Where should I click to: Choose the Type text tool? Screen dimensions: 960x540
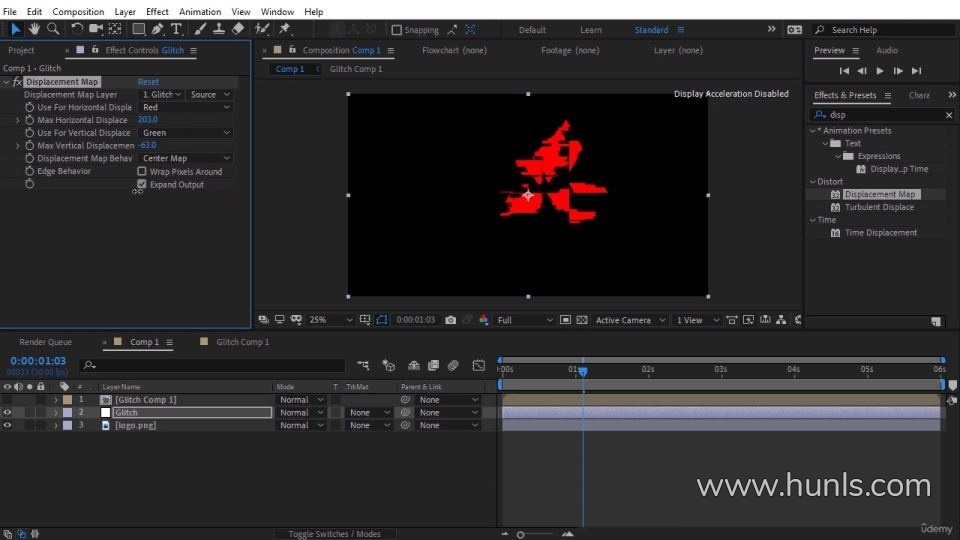177,29
